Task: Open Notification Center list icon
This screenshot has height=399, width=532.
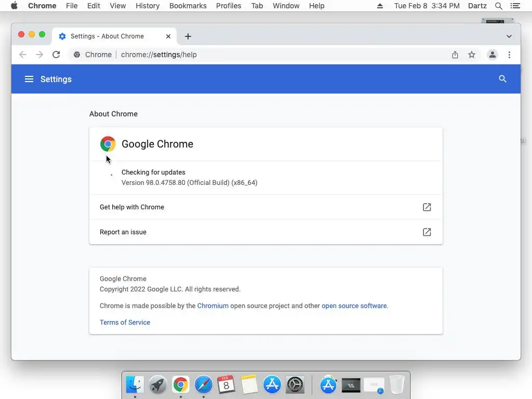Action: pos(515,6)
